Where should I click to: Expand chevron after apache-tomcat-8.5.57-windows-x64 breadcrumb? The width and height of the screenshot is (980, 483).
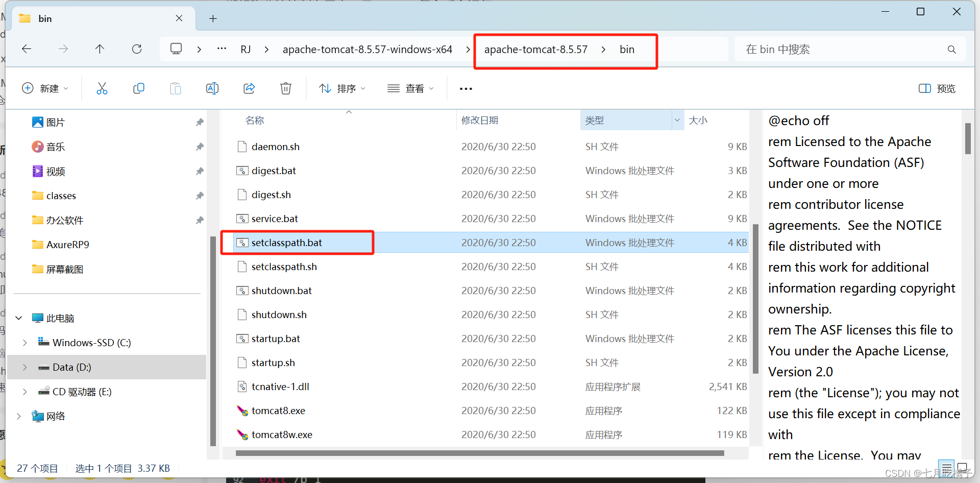coord(468,50)
